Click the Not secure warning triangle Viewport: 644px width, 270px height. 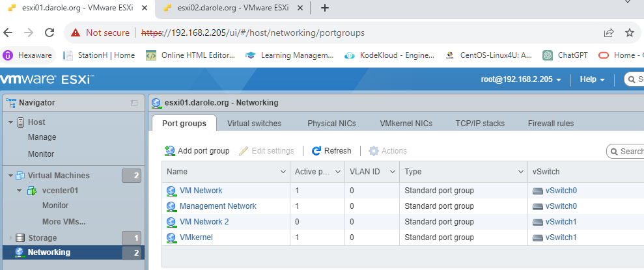tap(75, 33)
